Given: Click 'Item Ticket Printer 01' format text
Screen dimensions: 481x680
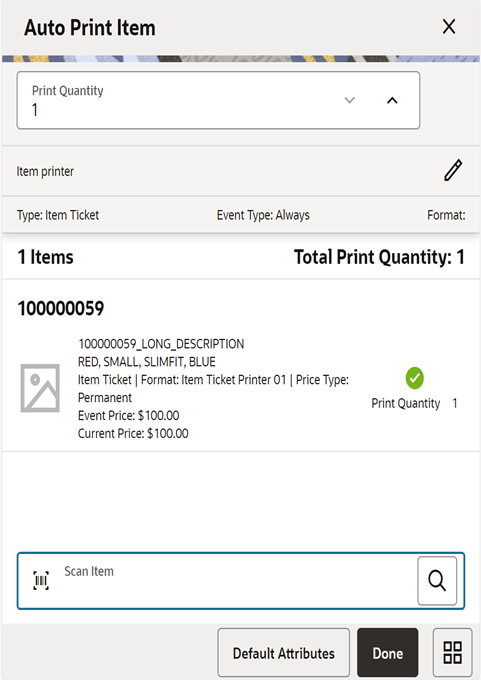Looking at the screenshot, I should tap(234, 380).
